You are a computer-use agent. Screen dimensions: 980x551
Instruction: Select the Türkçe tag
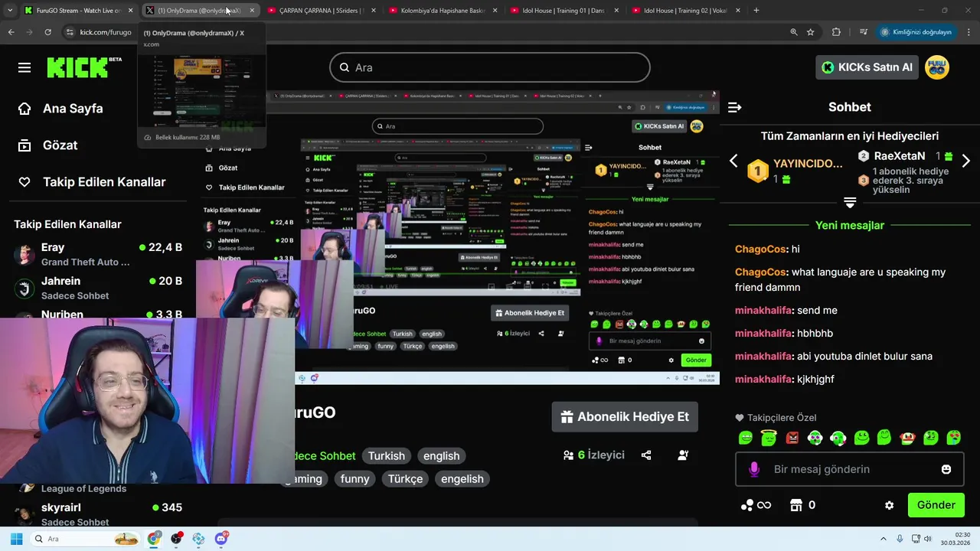point(405,478)
